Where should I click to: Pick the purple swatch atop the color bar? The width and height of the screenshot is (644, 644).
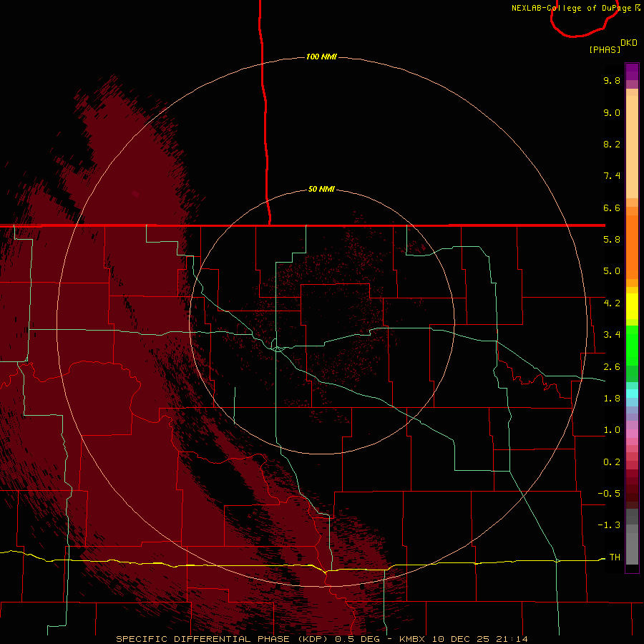[x=632, y=72]
